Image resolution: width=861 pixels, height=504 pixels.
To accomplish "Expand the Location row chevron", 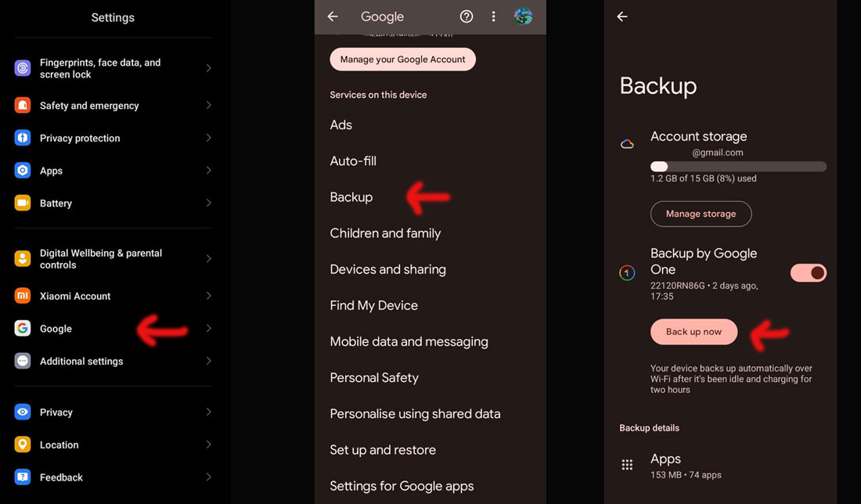I will (x=208, y=445).
